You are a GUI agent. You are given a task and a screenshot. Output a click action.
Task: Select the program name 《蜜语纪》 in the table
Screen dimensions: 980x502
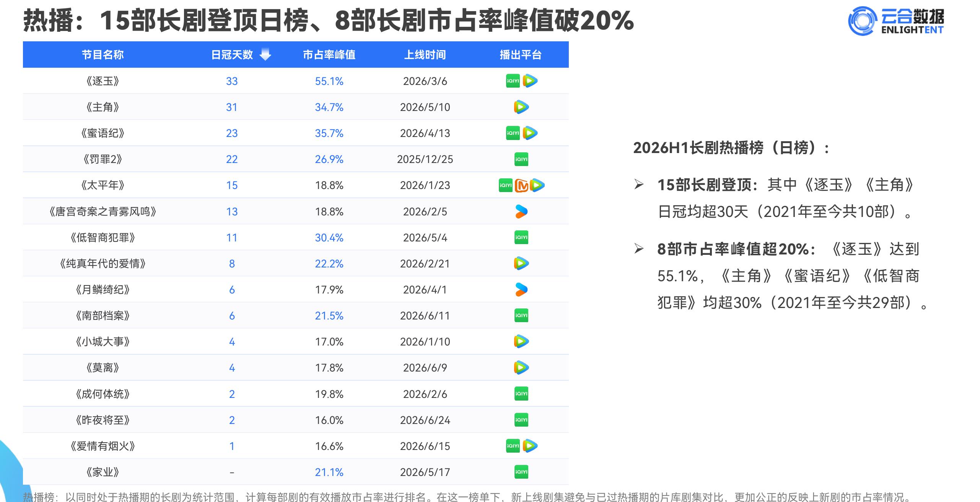103,133
